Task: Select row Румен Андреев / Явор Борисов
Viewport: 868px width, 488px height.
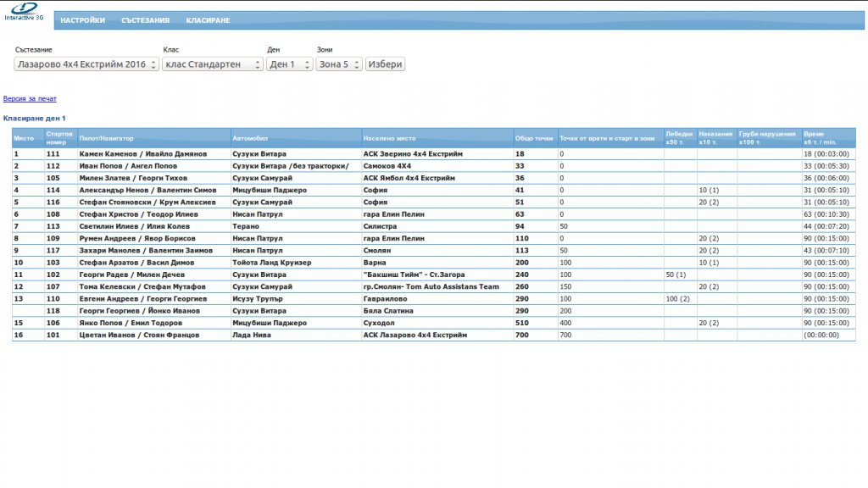Action: click(x=433, y=238)
